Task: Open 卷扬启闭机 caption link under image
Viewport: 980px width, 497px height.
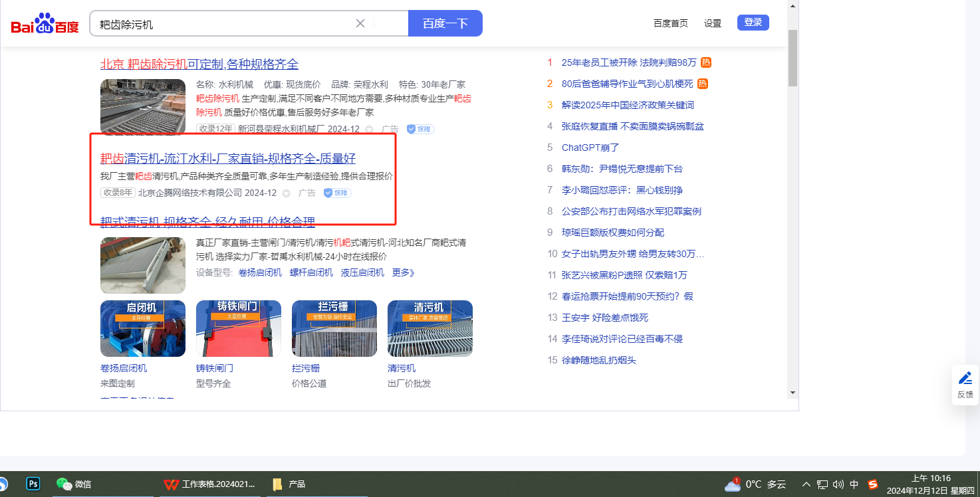Action: click(124, 368)
